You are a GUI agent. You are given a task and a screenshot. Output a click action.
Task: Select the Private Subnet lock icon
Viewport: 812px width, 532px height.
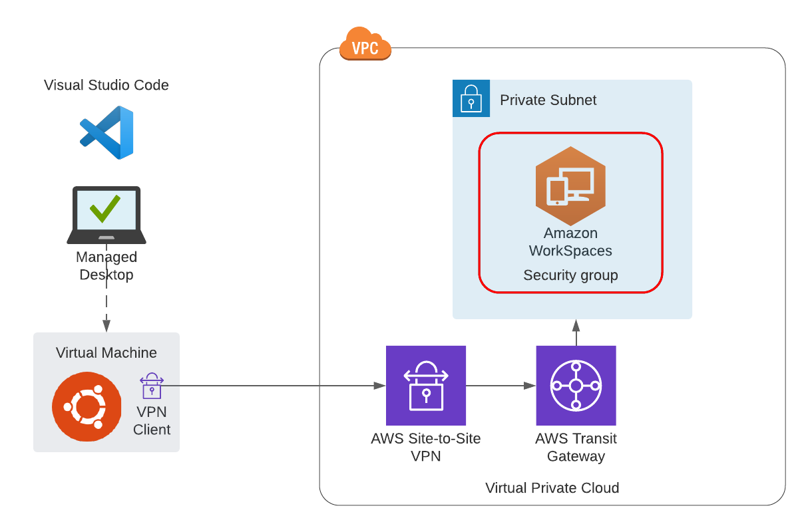coord(471,98)
